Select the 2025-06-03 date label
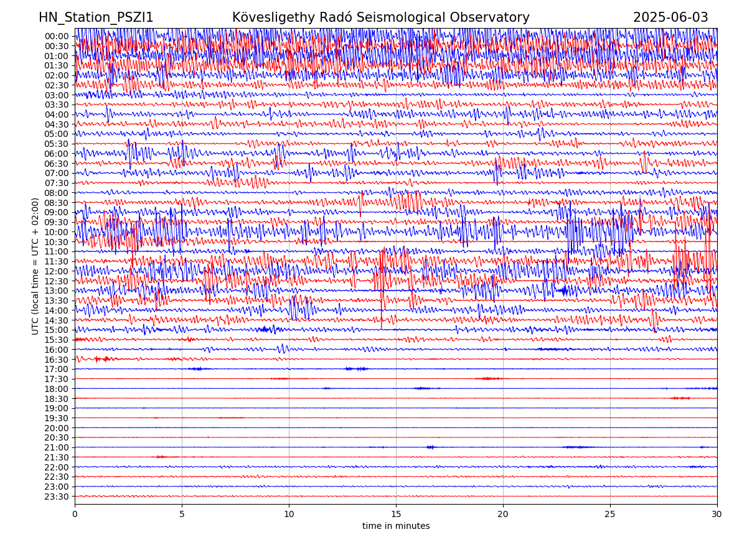Viewport: 747px width, 560px height. [670, 18]
